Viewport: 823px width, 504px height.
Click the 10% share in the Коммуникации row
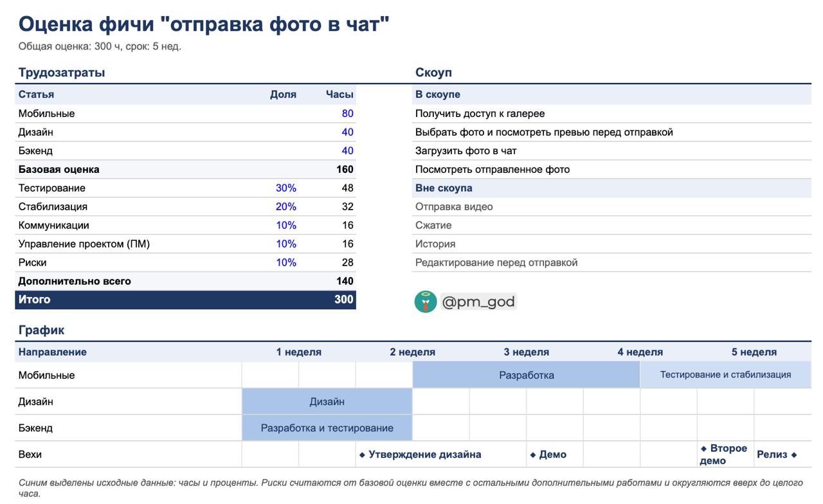tap(286, 226)
